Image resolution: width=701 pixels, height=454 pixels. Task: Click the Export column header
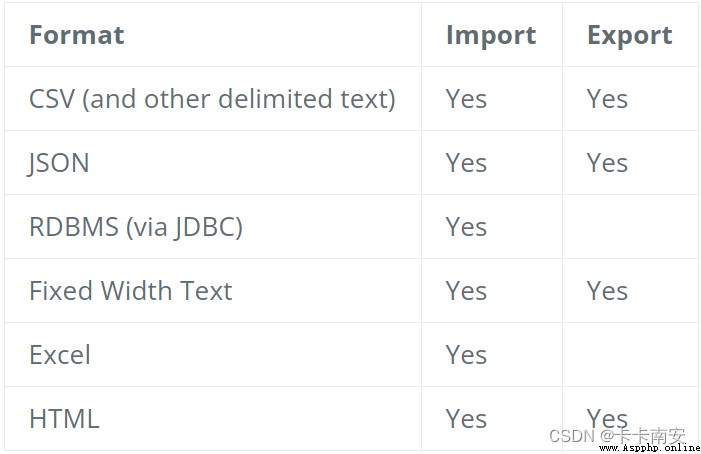click(629, 35)
